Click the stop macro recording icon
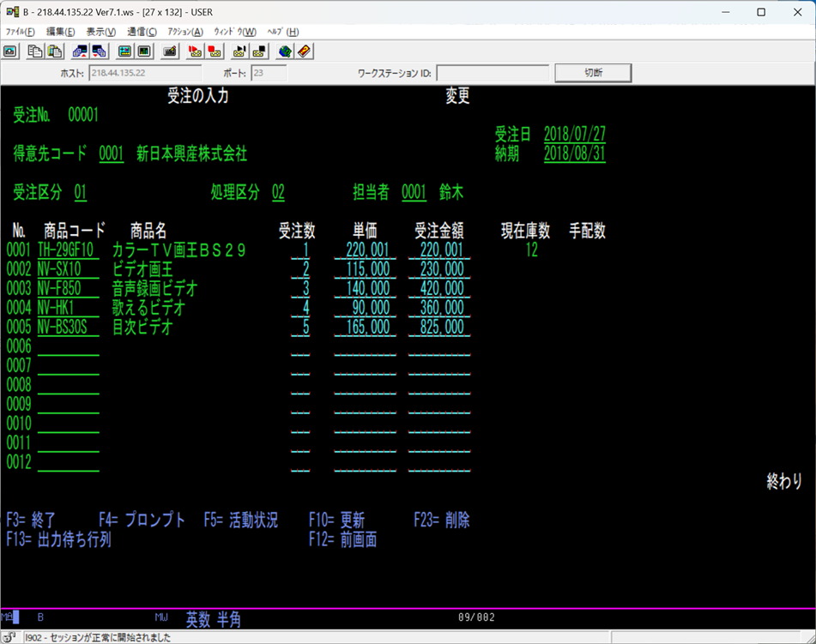816x644 pixels. coord(215,51)
